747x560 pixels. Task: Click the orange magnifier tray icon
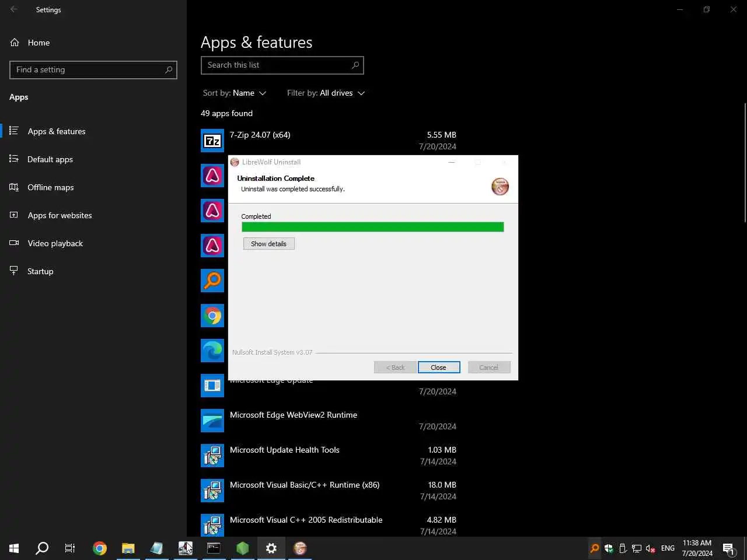point(594,548)
